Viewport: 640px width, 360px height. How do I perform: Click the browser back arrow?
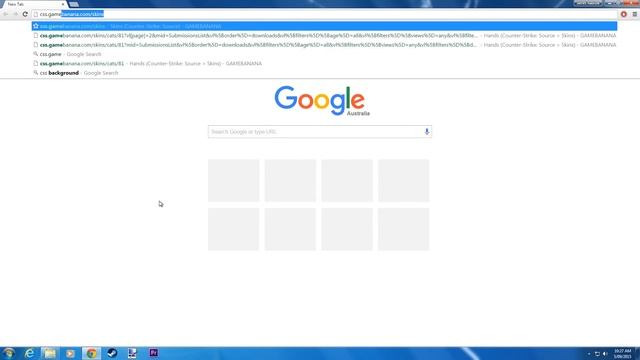click(6, 14)
